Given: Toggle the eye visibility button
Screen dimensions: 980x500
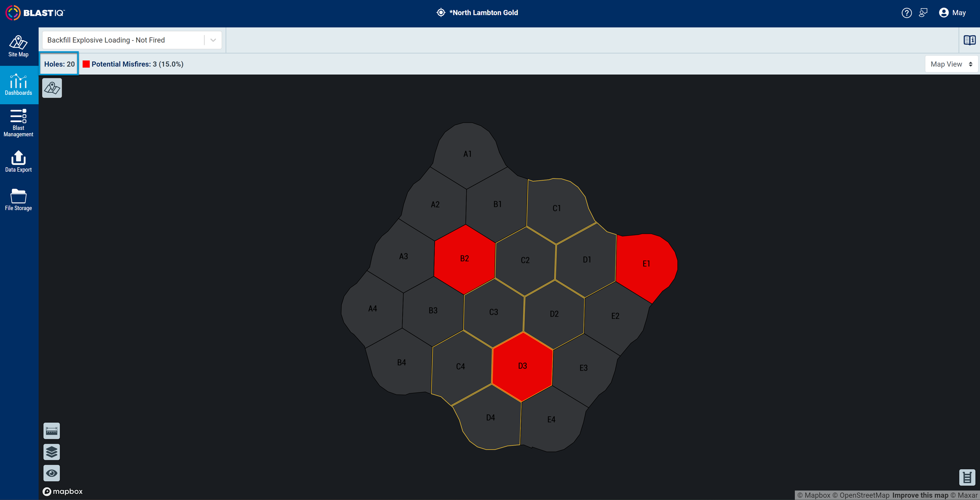Looking at the screenshot, I should click(52, 473).
